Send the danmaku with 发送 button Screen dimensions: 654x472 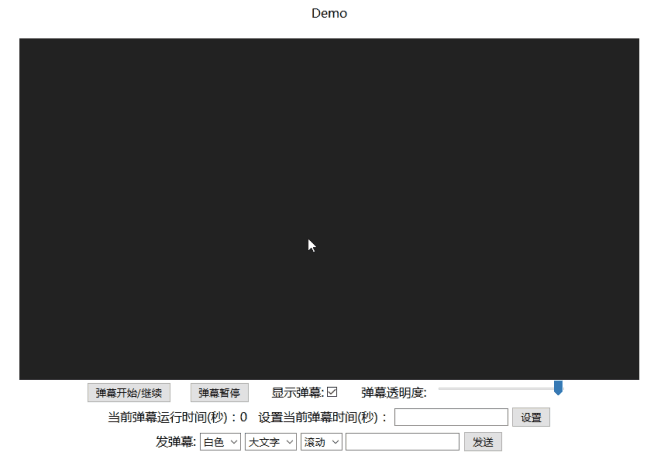click(483, 442)
